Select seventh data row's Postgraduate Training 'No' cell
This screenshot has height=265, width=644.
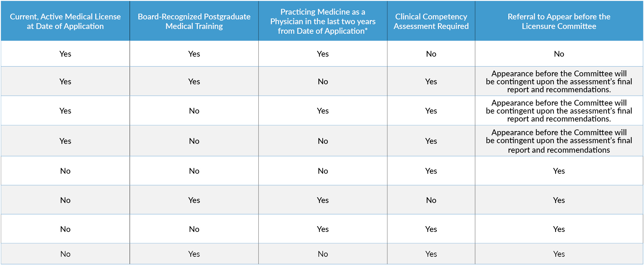(194, 229)
